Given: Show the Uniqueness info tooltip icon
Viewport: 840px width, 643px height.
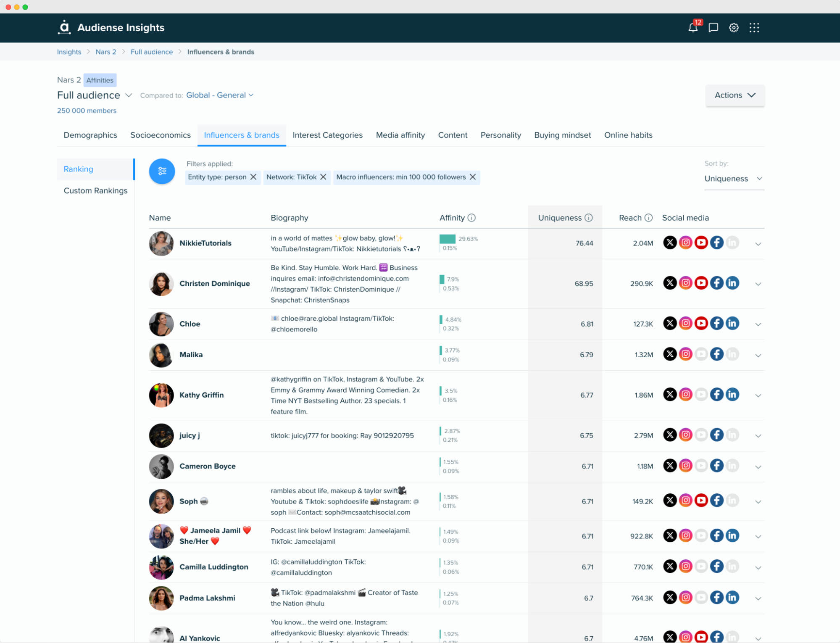Looking at the screenshot, I should pyautogui.click(x=589, y=218).
